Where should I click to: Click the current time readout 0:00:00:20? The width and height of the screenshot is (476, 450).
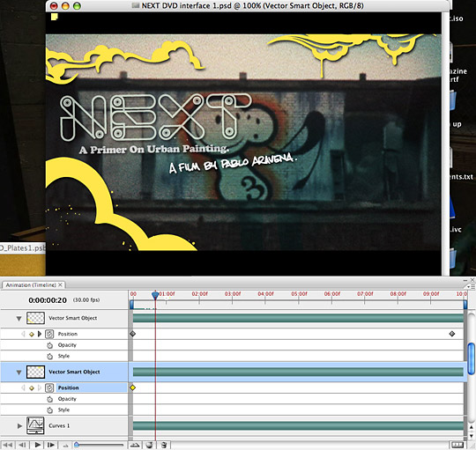48,300
